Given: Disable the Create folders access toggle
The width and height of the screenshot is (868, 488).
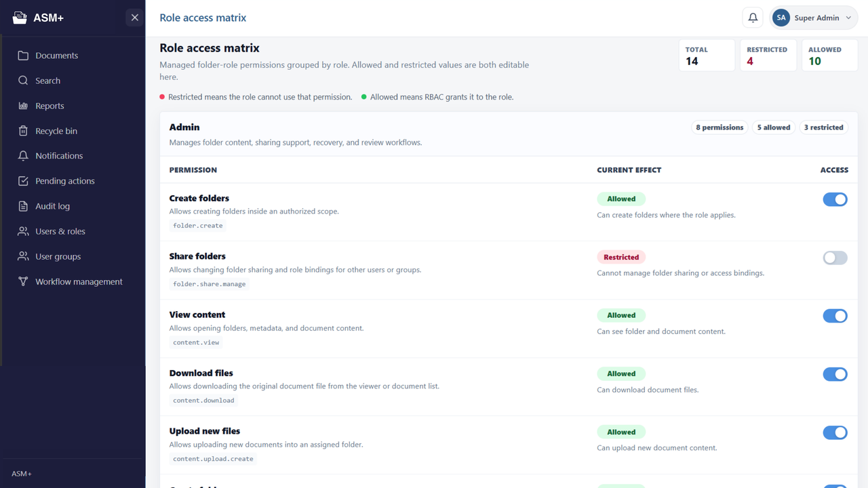Looking at the screenshot, I should tap(835, 199).
